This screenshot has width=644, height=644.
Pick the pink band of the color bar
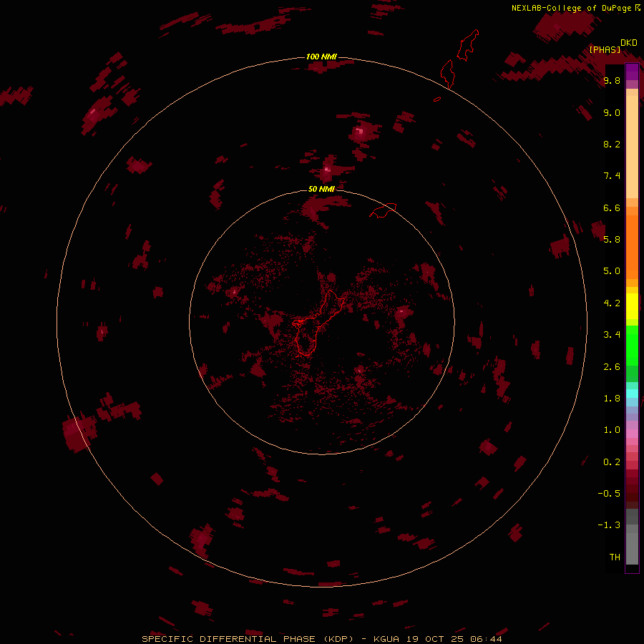pos(632,434)
